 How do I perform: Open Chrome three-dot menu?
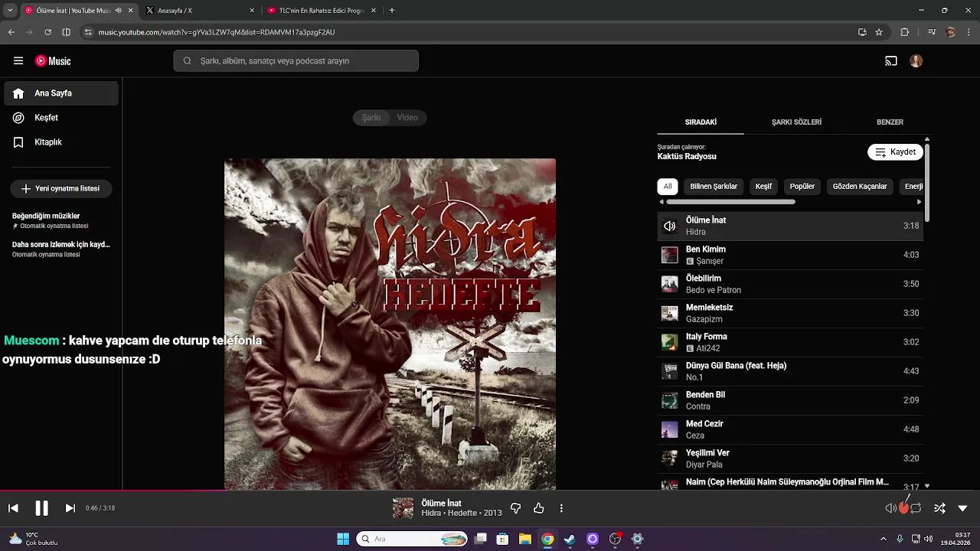[x=969, y=32]
